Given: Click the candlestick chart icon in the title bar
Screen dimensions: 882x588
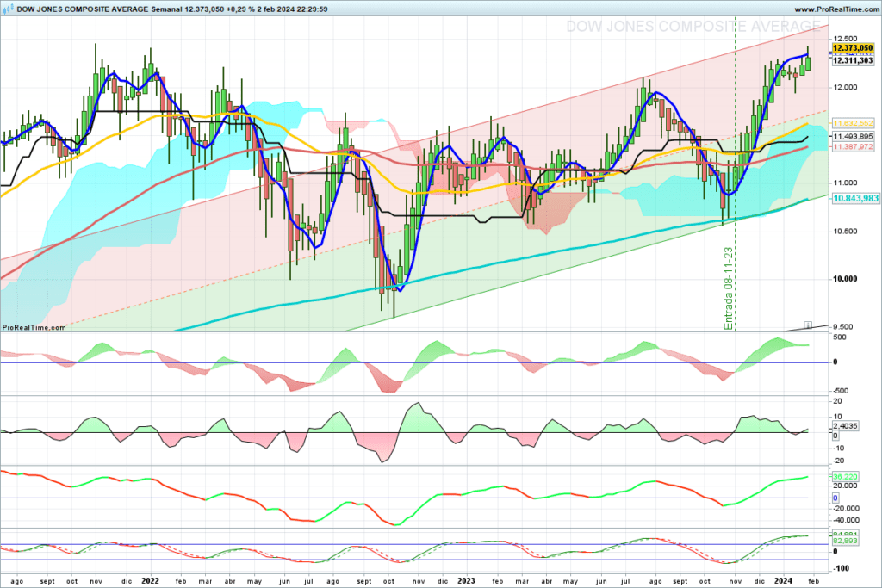Looking at the screenshot, I should pos(9,9).
